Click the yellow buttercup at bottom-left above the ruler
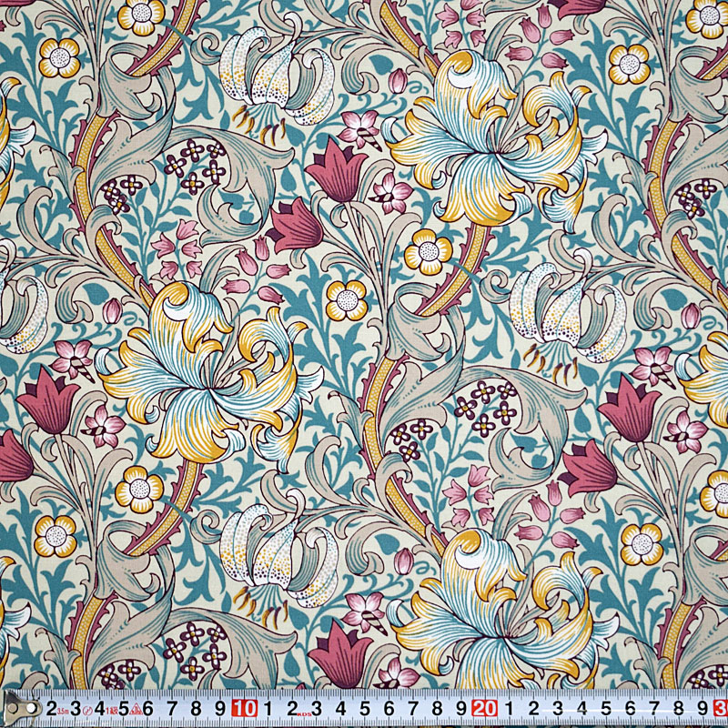The width and height of the screenshot is (728, 728). [56, 535]
